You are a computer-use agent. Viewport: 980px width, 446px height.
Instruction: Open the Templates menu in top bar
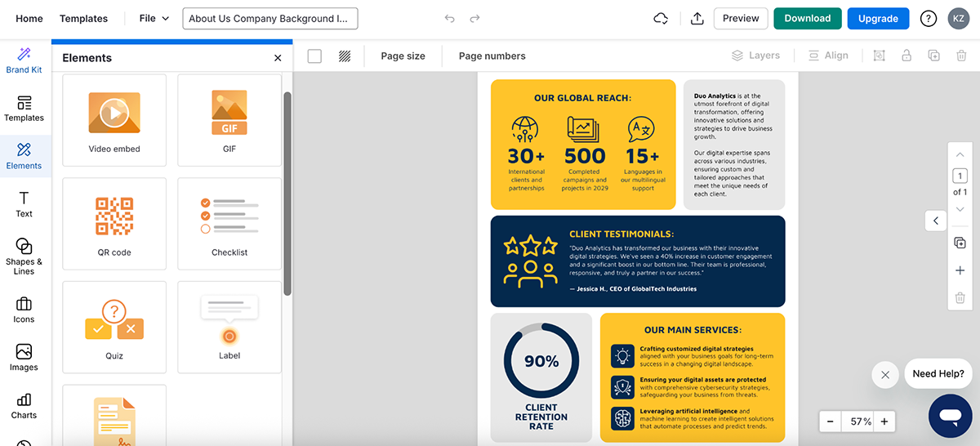click(83, 18)
